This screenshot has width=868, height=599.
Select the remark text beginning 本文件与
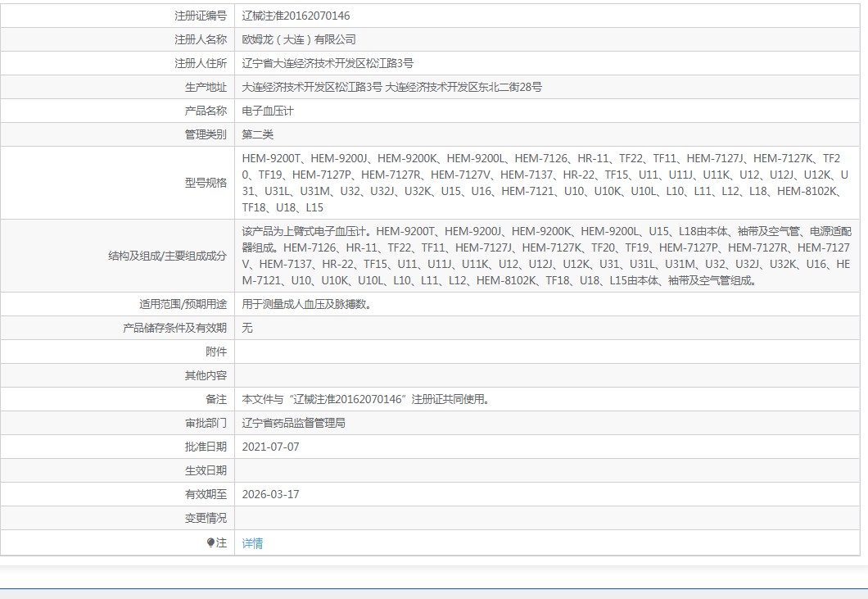[366, 400]
